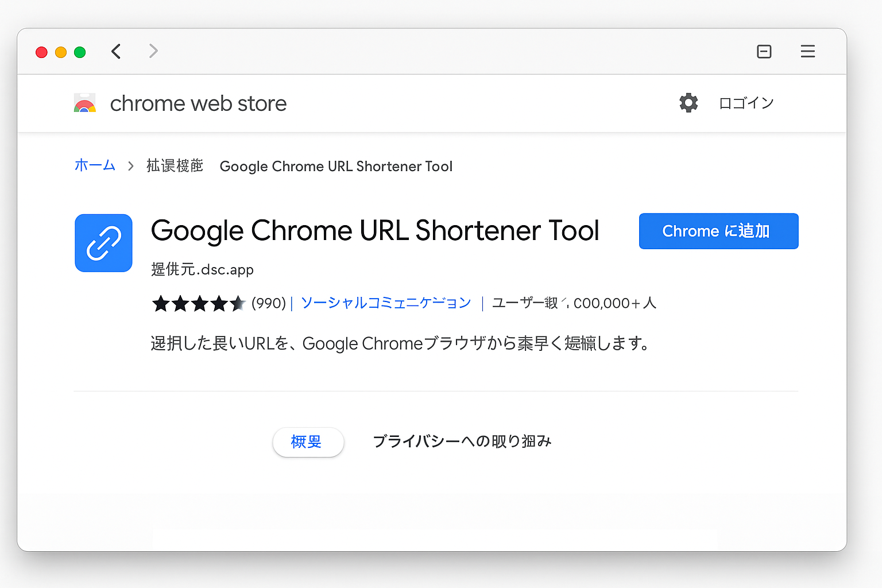Click the five-star rating

click(x=199, y=303)
